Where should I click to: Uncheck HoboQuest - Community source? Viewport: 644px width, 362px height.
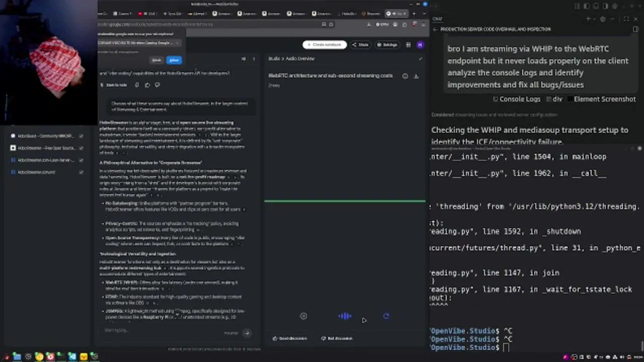(81, 136)
